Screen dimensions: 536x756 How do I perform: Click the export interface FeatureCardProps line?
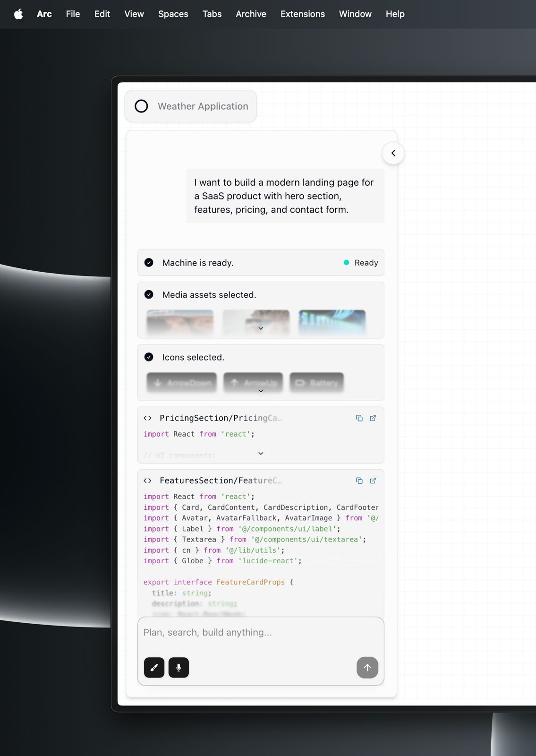click(219, 582)
